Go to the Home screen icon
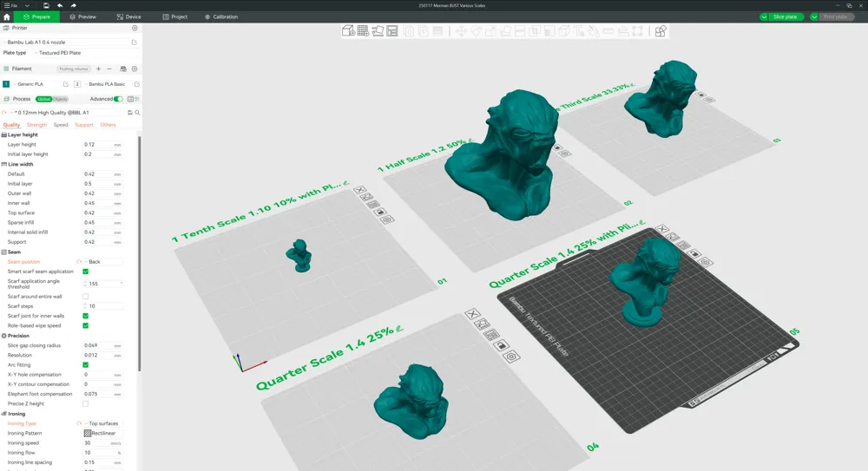The width and height of the screenshot is (868, 471). tap(7, 17)
